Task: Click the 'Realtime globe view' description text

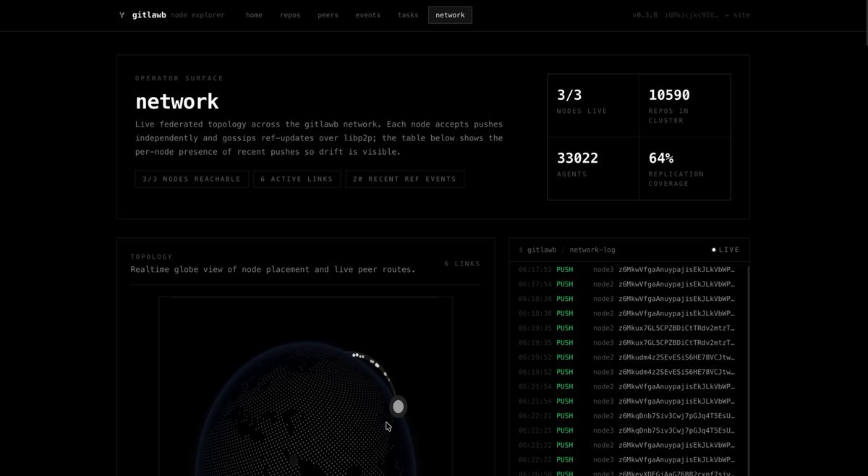Action: pos(273,269)
